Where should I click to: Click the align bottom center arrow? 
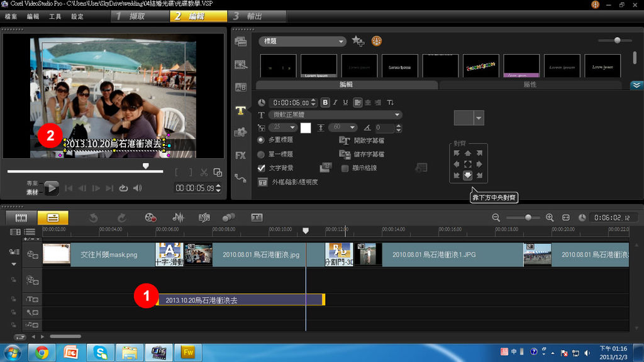(467, 175)
